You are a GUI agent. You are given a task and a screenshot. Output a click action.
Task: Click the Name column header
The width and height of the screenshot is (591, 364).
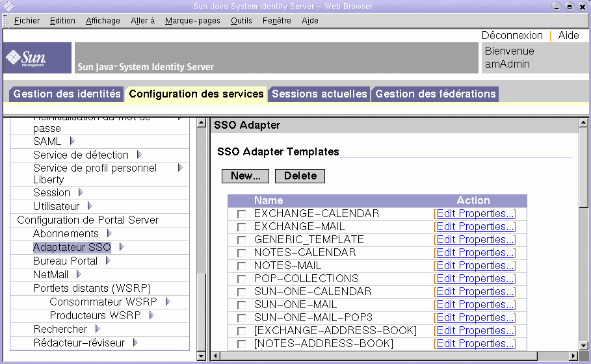269,200
